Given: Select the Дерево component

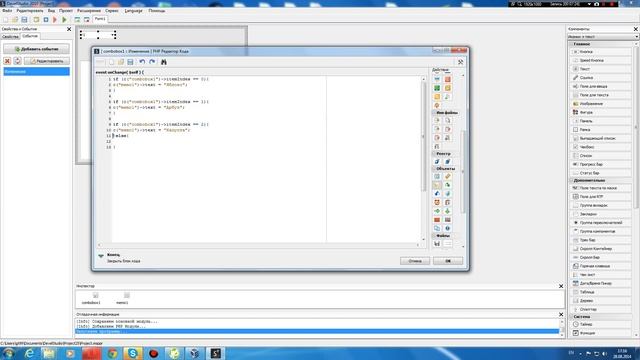Looking at the screenshot, I should 600,301.
